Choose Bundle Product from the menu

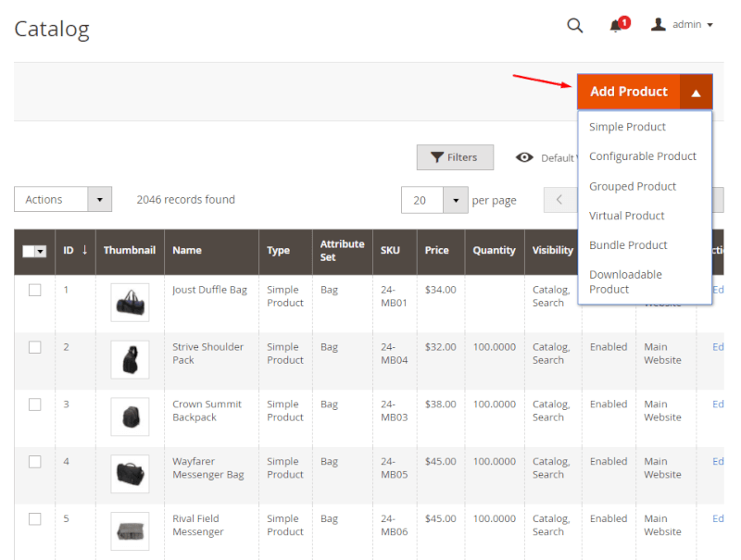click(x=628, y=245)
